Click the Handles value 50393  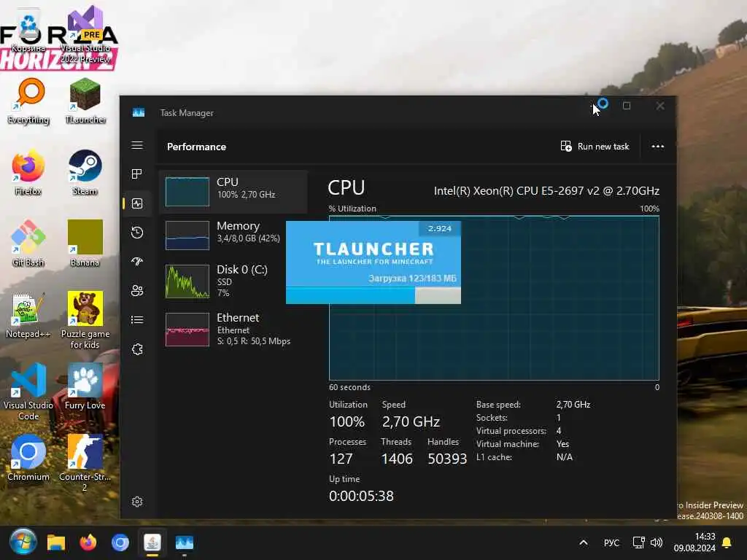click(x=447, y=459)
